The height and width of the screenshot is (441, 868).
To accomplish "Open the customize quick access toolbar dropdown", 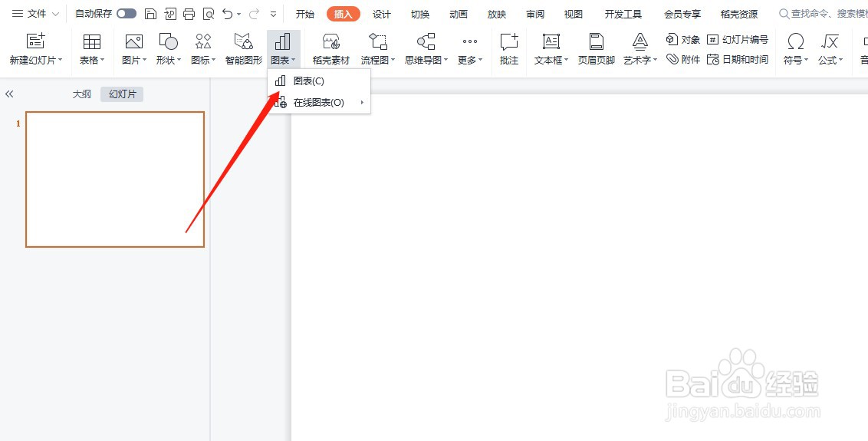I will click(x=274, y=15).
